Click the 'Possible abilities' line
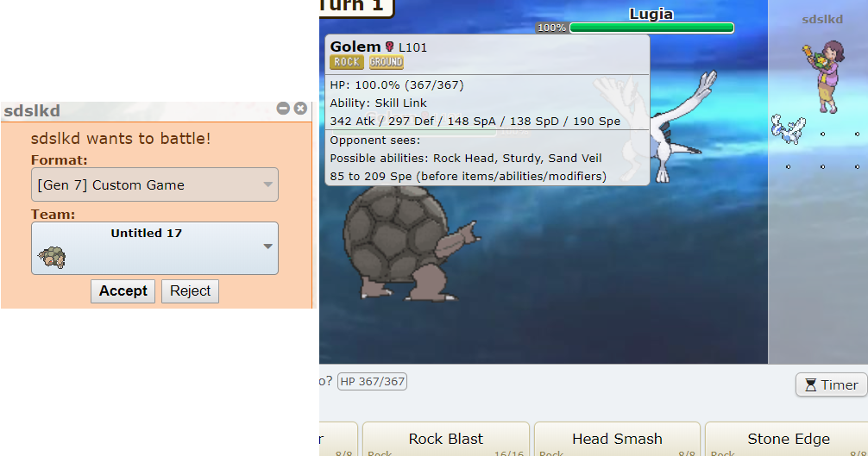The width and height of the screenshot is (868, 456). (x=466, y=158)
